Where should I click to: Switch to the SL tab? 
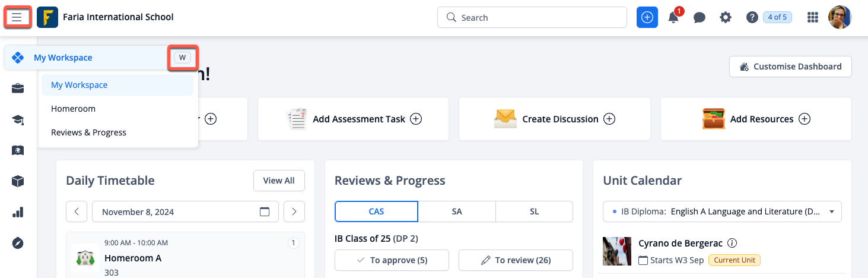(534, 211)
